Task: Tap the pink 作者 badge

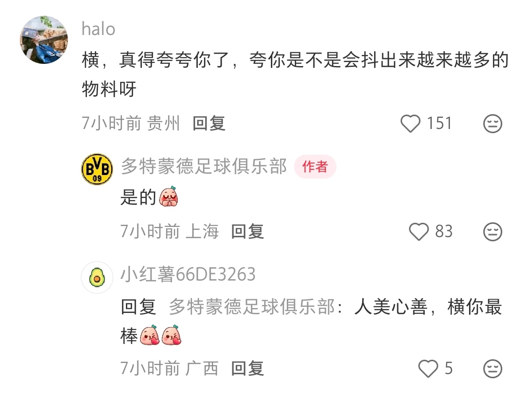Action: pos(315,167)
